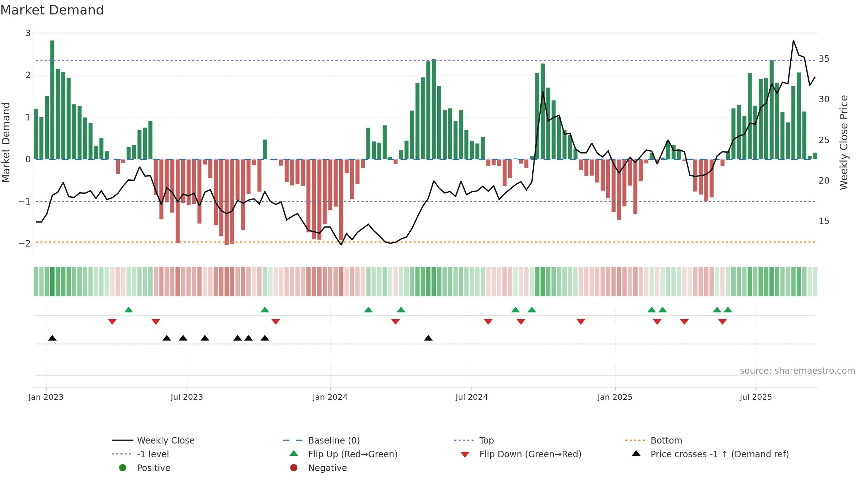Click the Jan 2025 x-axis label
The image size is (868, 488).
click(615, 397)
